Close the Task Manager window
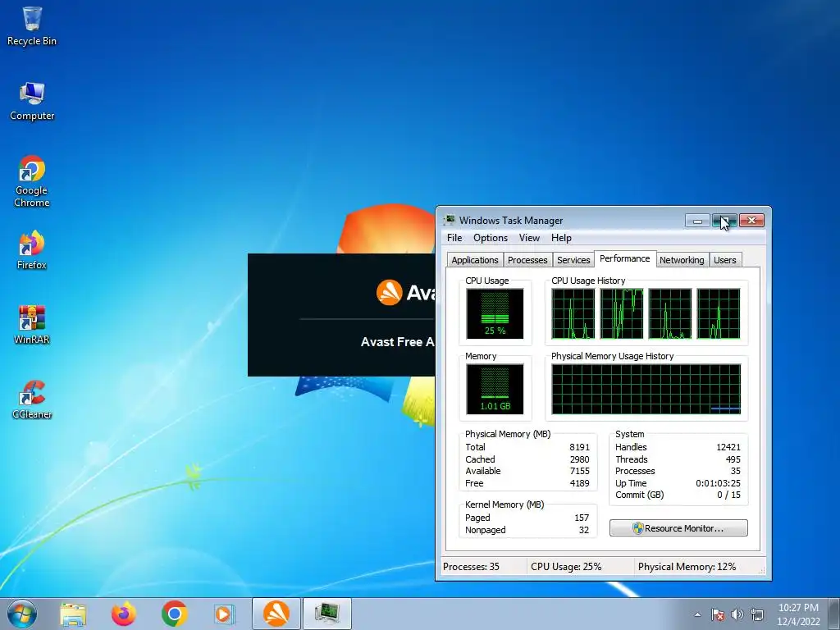The image size is (840, 630). click(x=751, y=220)
